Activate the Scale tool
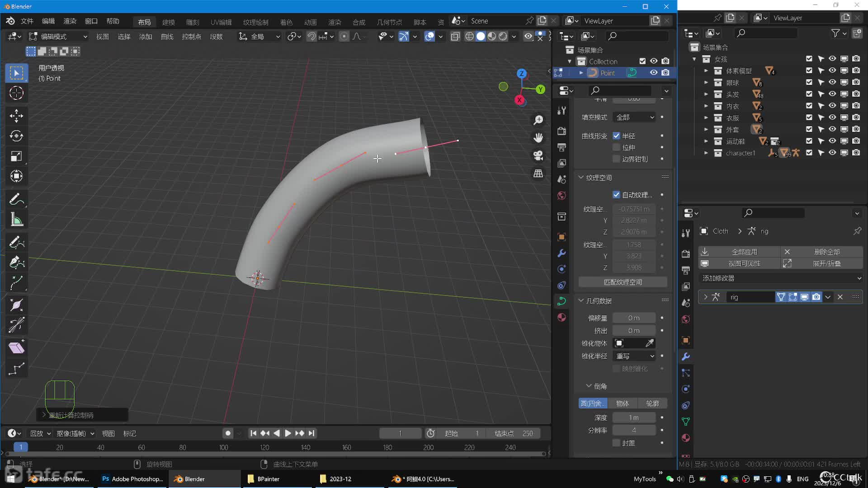Viewport: 868px width, 488px height. coord(16,156)
